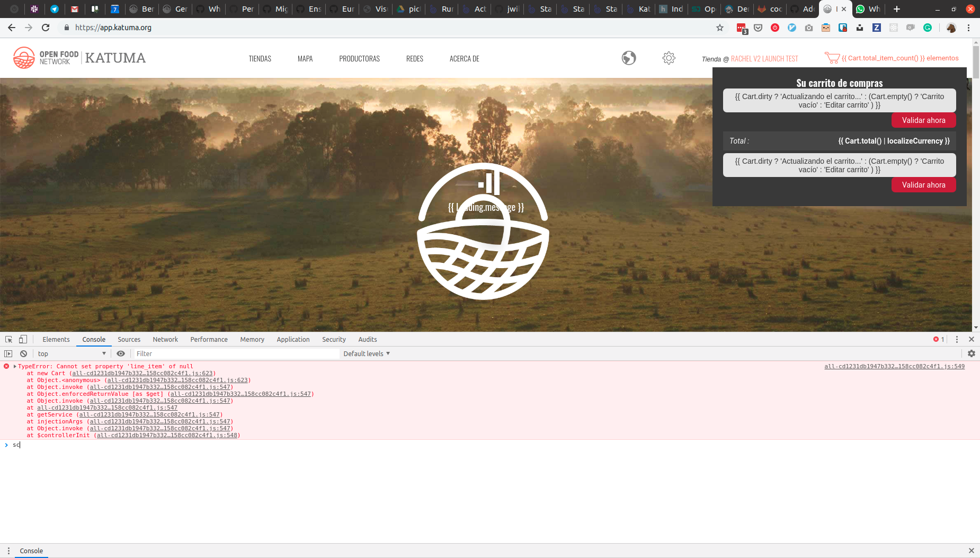Open the red power-button extension icon
The width and height of the screenshot is (980, 558).
tap(775, 28)
